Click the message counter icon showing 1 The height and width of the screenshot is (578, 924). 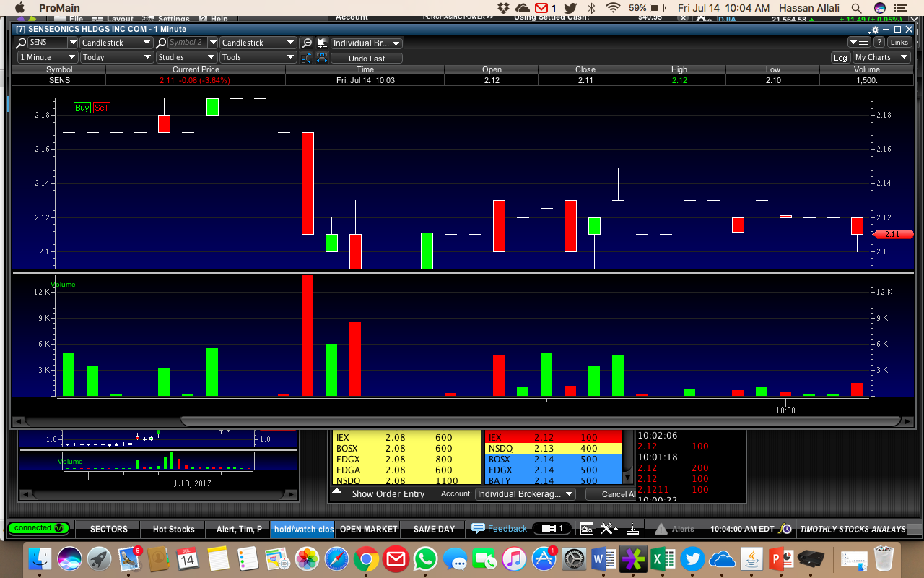552,529
